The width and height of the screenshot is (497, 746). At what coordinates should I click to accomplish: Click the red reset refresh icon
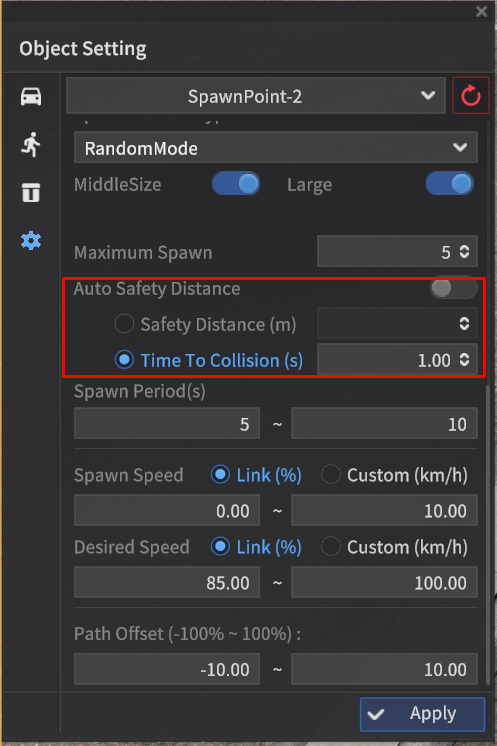tap(470, 96)
